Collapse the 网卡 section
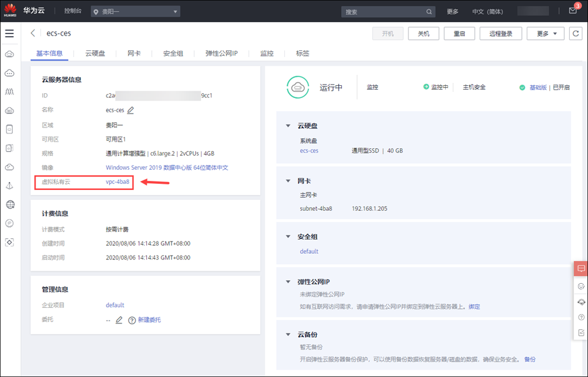 (x=288, y=181)
